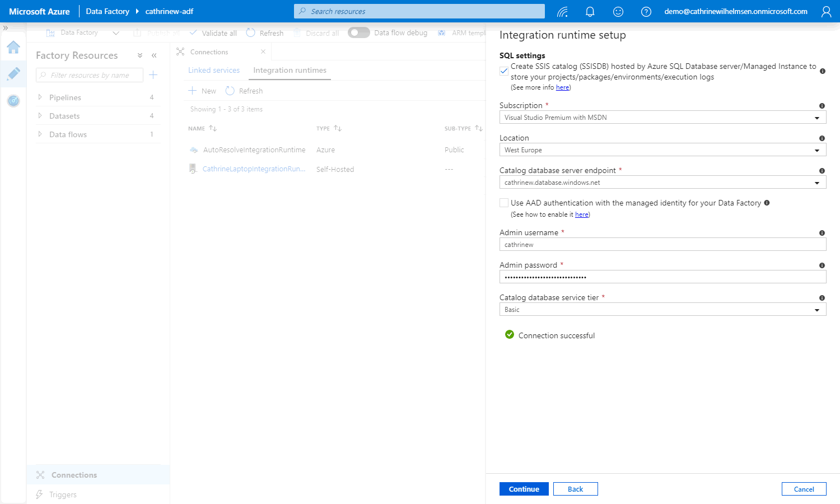
Task: Switch to the Linked services tab
Action: 214,70
